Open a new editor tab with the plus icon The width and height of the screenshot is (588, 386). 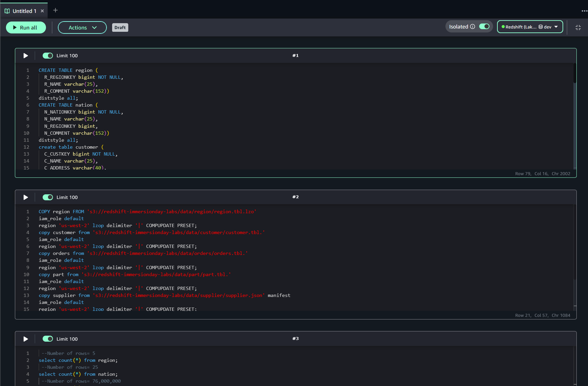(x=55, y=10)
